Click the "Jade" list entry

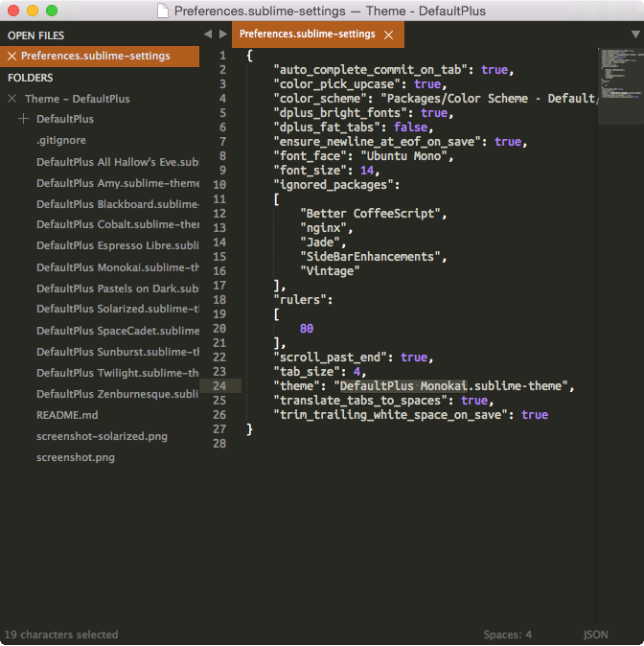320,242
